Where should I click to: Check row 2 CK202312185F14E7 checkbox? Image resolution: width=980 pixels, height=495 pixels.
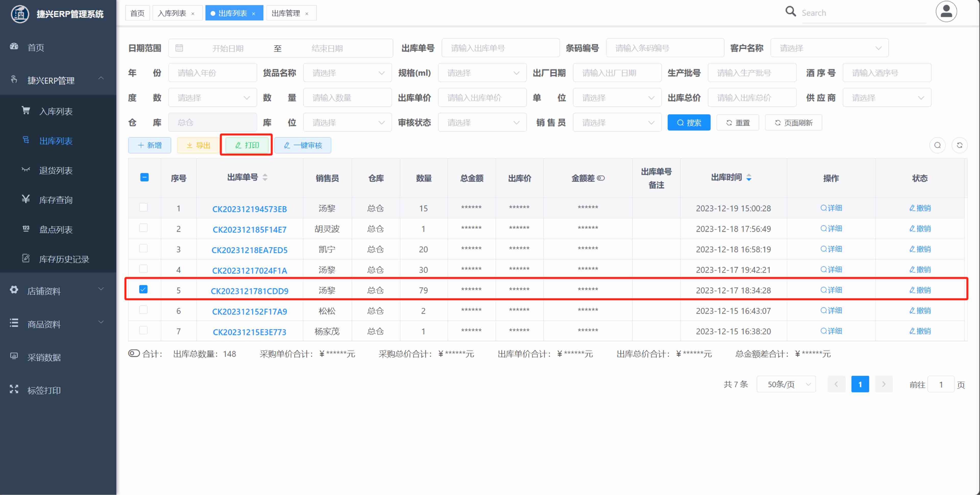point(143,228)
